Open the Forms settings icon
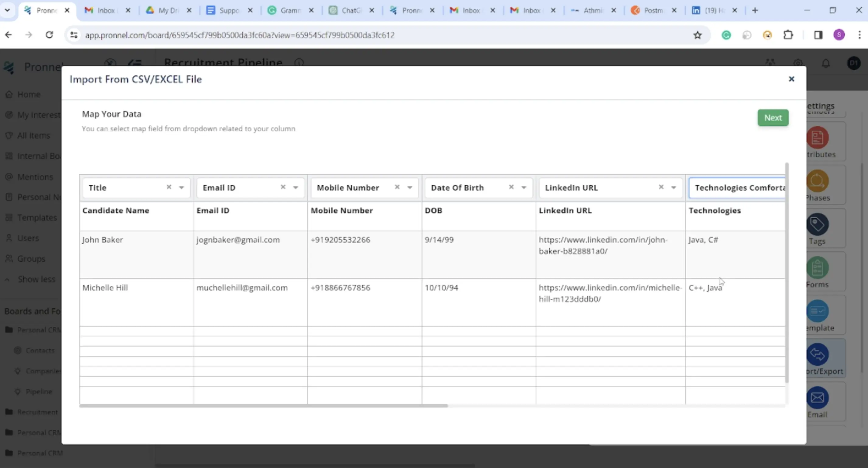Image resolution: width=868 pixels, height=468 pixels. [817, 268]
